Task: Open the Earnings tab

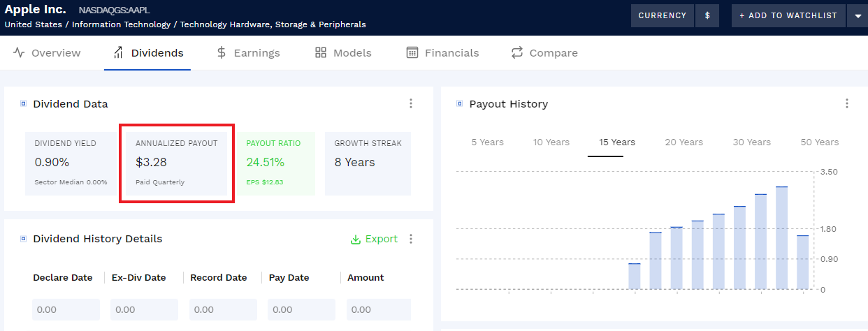Action: click(x=247, y=53)
